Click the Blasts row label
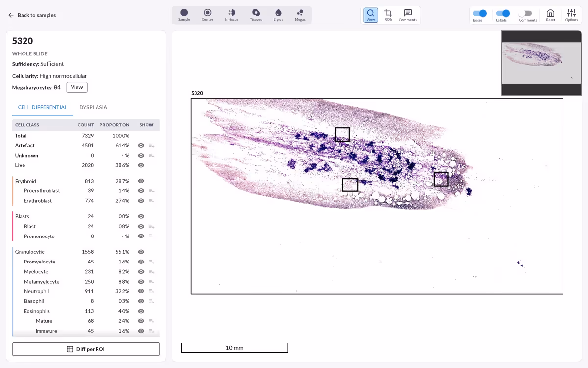The image size is (588, 368). (x=22, y=216)
